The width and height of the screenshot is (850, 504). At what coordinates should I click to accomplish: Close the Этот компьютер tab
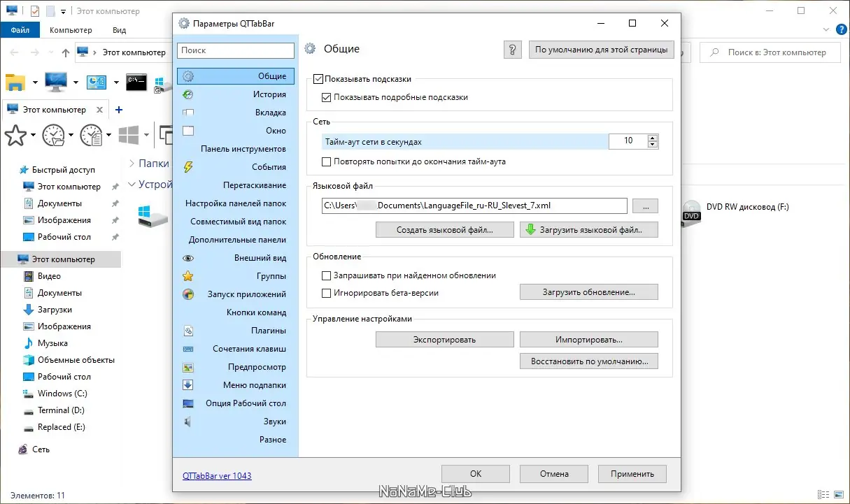point(100,110)
